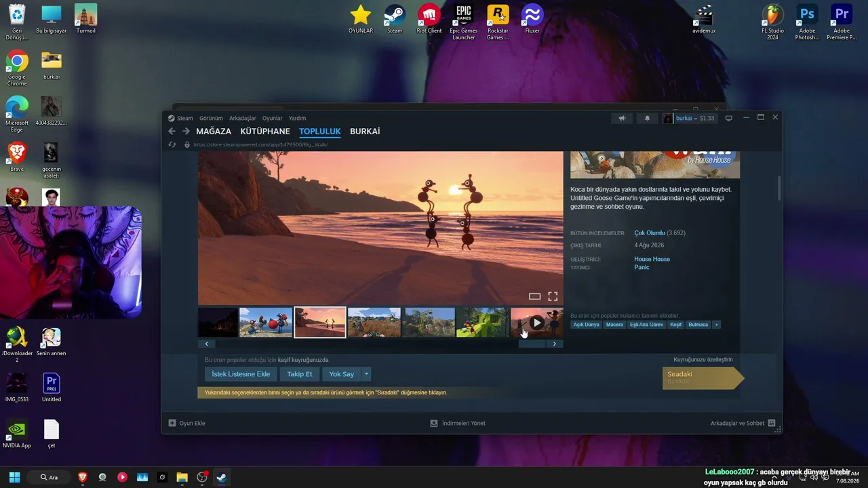Image resolution: width=868 pixels, height=488 pixels.
Task: Click the plus icon beside Oyun Ekle
Action: click(x=172, y=423)
